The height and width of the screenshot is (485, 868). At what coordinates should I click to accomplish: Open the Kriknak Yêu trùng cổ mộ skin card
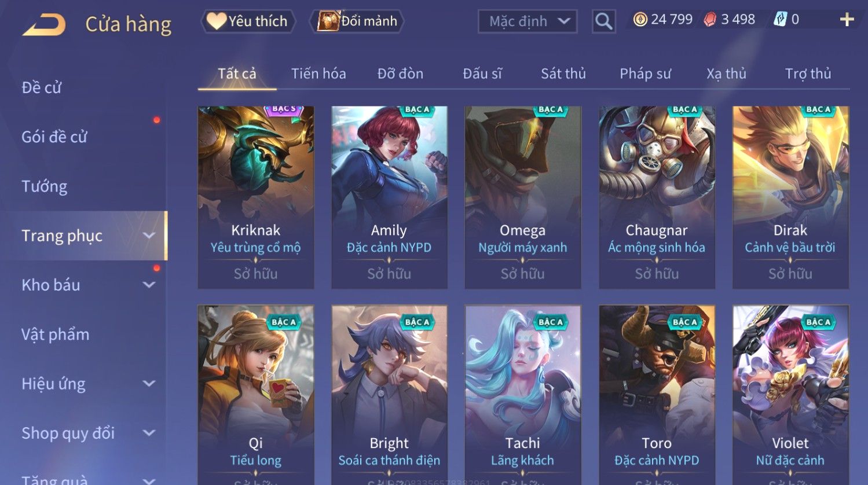tap(255, 197)
